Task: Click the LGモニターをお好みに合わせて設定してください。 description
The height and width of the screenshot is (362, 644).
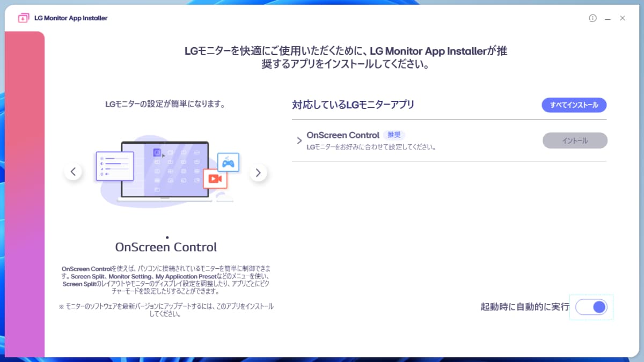Action: (x=371, y=146)
